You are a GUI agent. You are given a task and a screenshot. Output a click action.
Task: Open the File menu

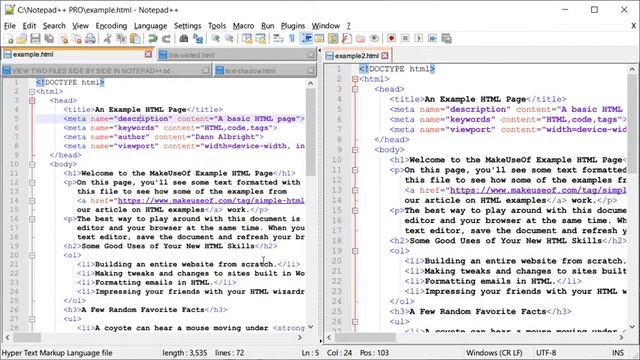[10, 26]
